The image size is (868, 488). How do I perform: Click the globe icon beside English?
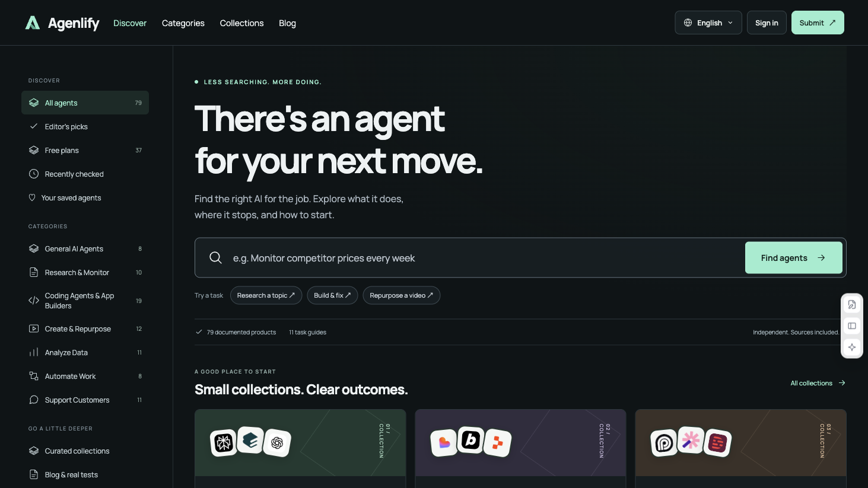point(688,23)
